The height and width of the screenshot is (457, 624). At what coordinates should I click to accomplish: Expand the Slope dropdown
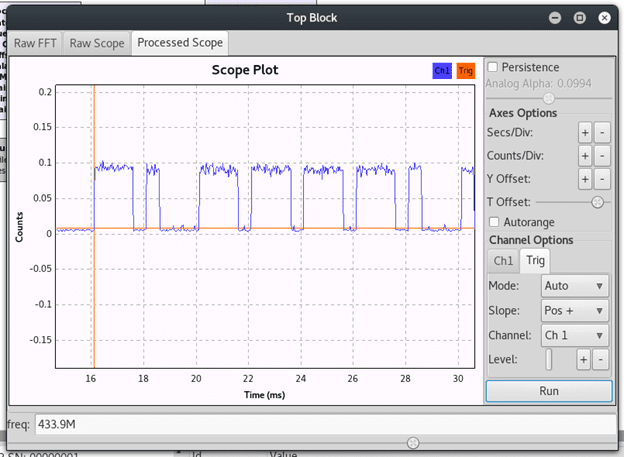click(x=574, y=310)
